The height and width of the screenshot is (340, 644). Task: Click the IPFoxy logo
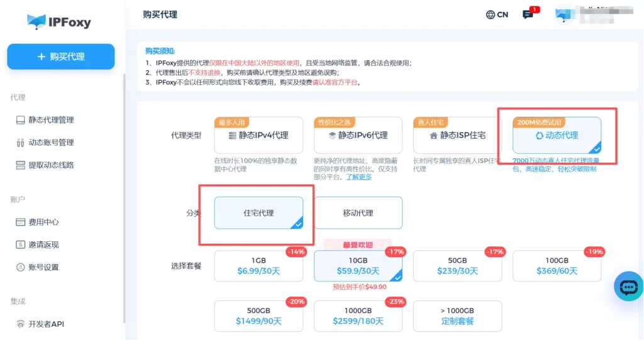pyautogui.click(x=59, y=22)
